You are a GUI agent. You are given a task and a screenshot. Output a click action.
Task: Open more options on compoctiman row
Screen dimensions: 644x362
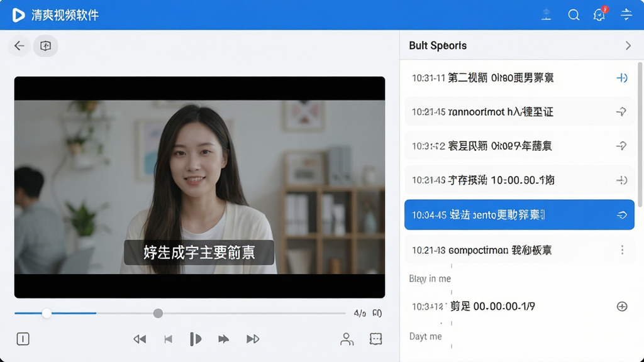click(x=622, y=250)
